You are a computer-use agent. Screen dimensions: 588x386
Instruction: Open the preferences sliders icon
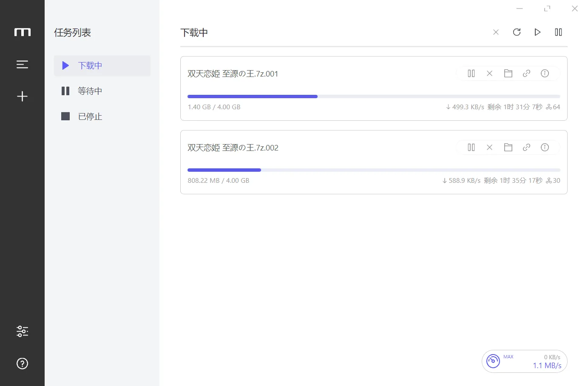pyautogui.click(x=22, y=331)
